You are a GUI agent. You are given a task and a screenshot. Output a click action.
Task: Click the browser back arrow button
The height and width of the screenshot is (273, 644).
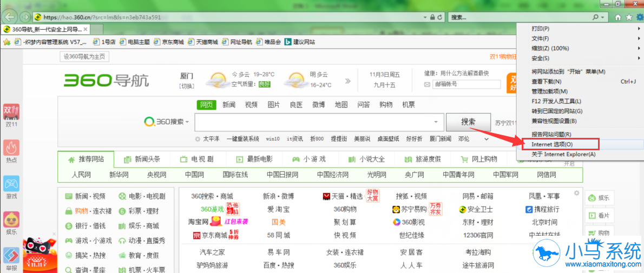[10, 17]
